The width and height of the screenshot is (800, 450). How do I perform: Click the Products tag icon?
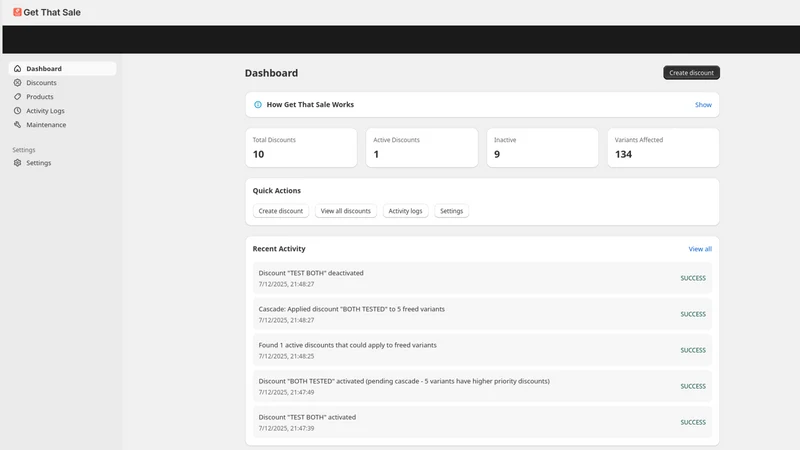tap(17, 96)
